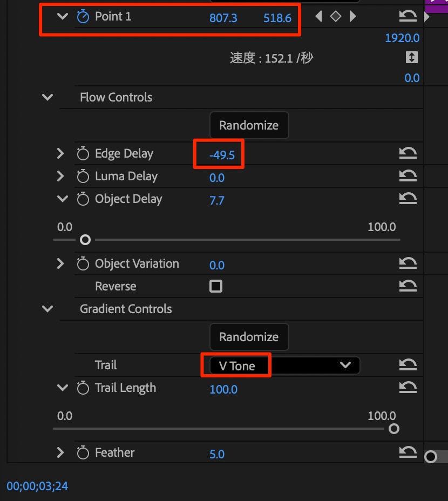448x501 pixels.
Task: Enable the Object Delay stopwatch
Action: 83,199
